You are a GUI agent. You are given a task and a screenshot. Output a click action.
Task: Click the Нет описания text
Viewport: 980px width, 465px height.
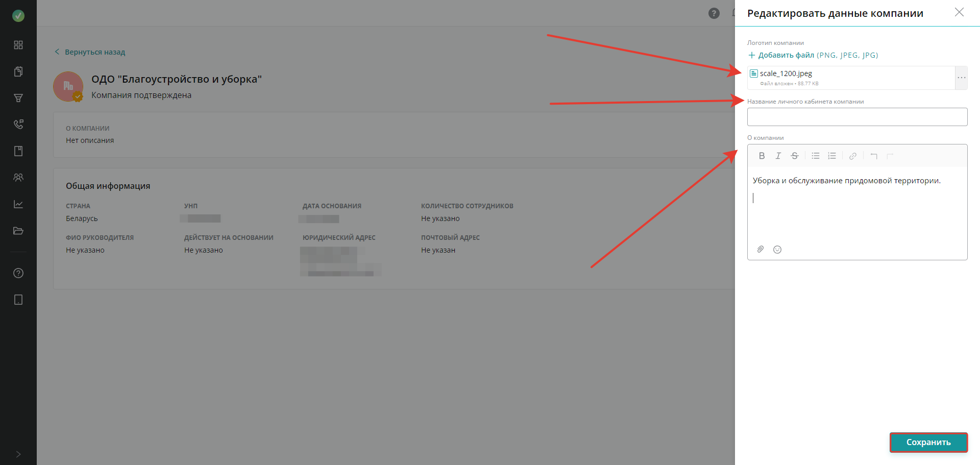coord(90,140)
